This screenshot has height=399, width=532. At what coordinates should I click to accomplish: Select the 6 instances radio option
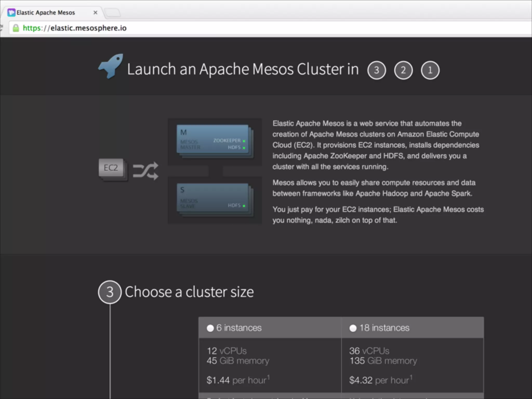coord(210,328)
